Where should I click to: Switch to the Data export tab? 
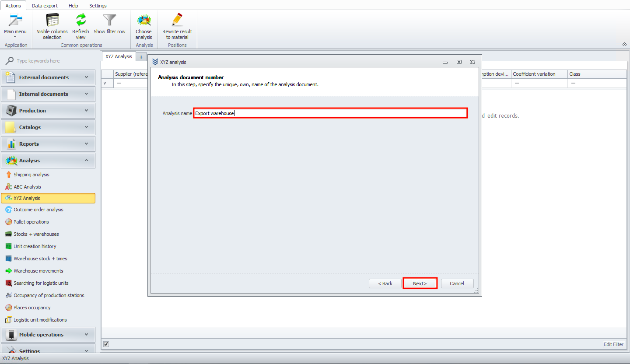[x=45, y=6]
